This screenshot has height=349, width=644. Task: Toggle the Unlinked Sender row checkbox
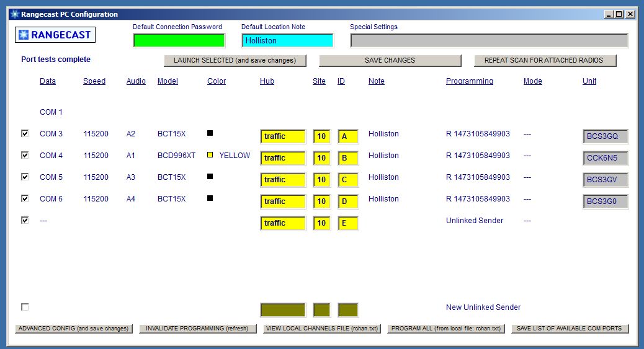pos(25,220)
